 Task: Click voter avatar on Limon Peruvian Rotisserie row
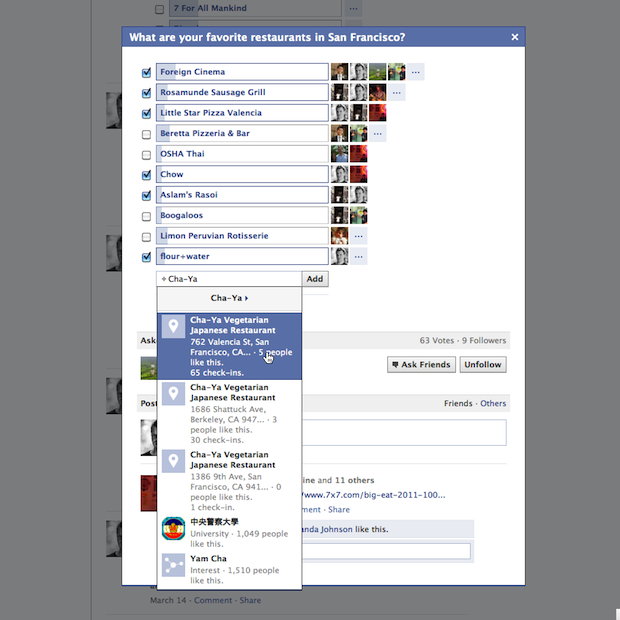[x=340, y=236]
